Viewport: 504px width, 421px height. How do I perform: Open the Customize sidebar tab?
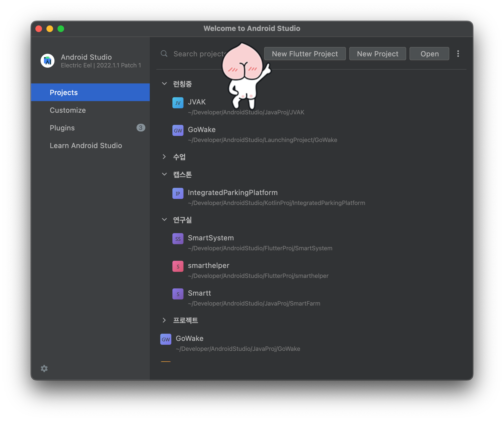pos(90,110)
